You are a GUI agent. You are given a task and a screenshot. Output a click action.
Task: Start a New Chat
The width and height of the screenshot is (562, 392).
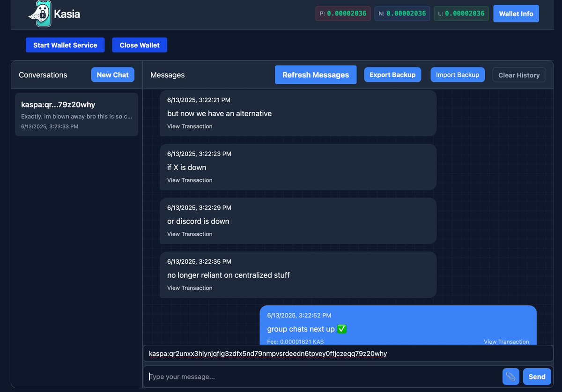(112, 74)
